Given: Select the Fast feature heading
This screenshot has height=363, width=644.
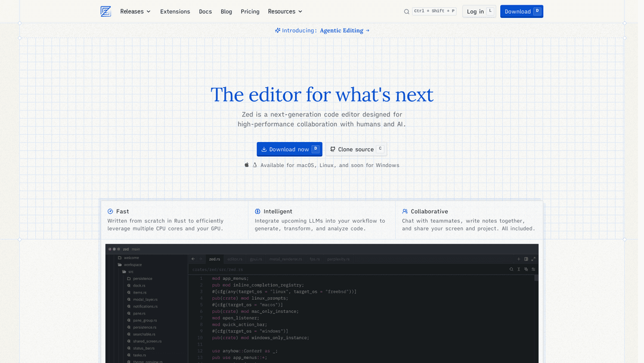Looking at the screenshot, I should (122, 211).
